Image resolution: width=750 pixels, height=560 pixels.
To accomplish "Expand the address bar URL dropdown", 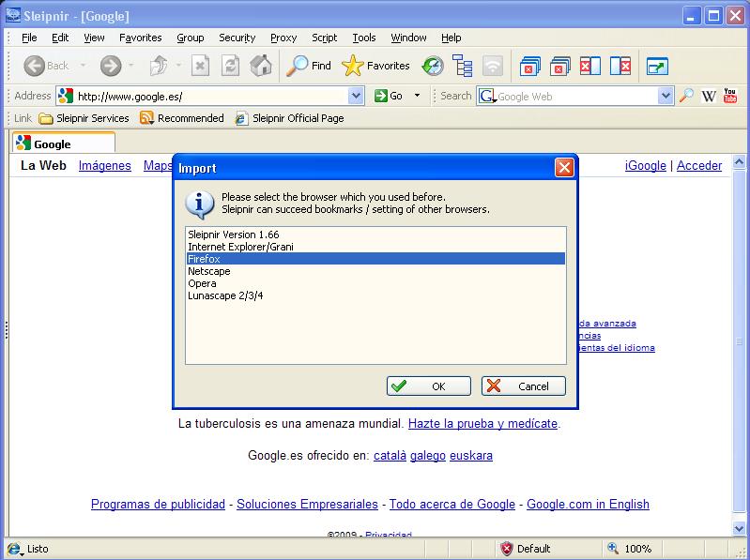I will (356, 96).
